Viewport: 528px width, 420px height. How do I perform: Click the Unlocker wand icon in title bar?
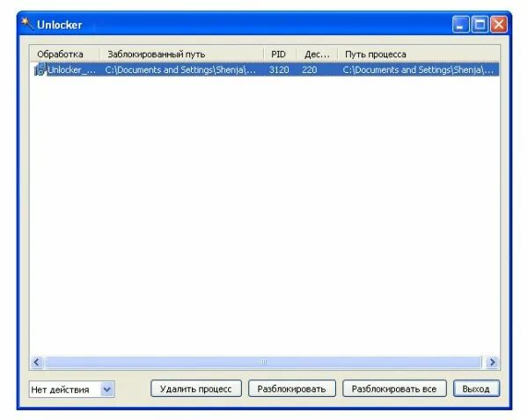pos(27,24)
